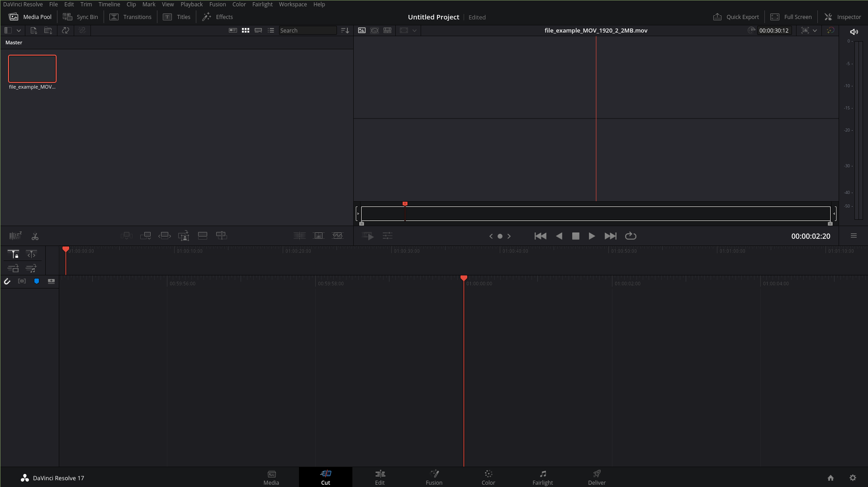The width and height of the screenshot is (868, 487).
Task: Select the file_example_MOV clip thumbnail
Action: [x=32, y=69]
